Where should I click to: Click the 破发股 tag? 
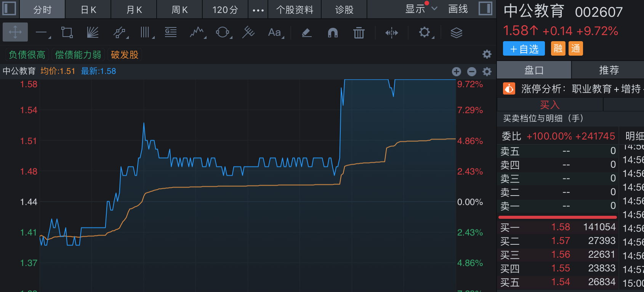coord(125,55)
